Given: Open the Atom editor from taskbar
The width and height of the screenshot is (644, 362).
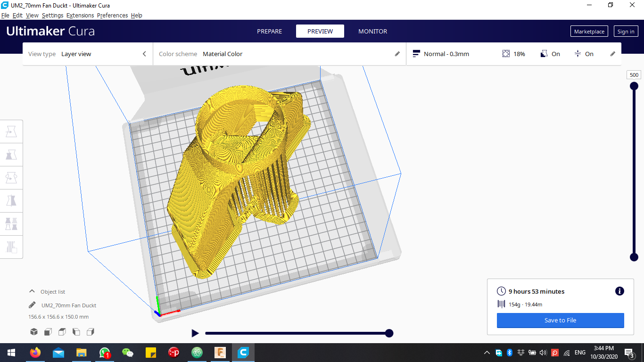Looking at the screenshot, I should click(197, 352).
